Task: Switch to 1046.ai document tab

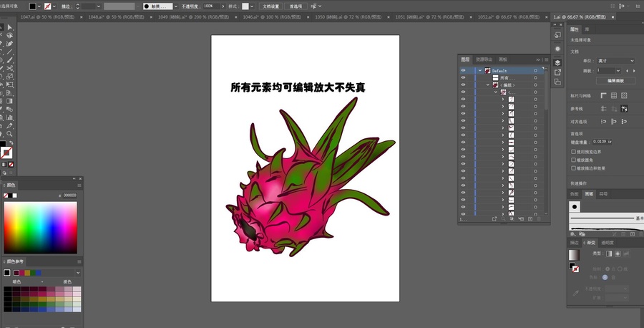Action: pyautogui.click(x=272, y=17)
